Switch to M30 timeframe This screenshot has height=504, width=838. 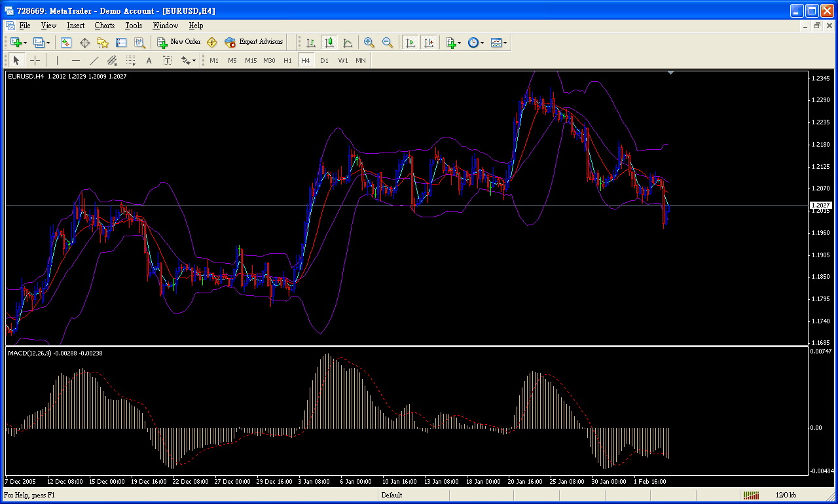269,60
